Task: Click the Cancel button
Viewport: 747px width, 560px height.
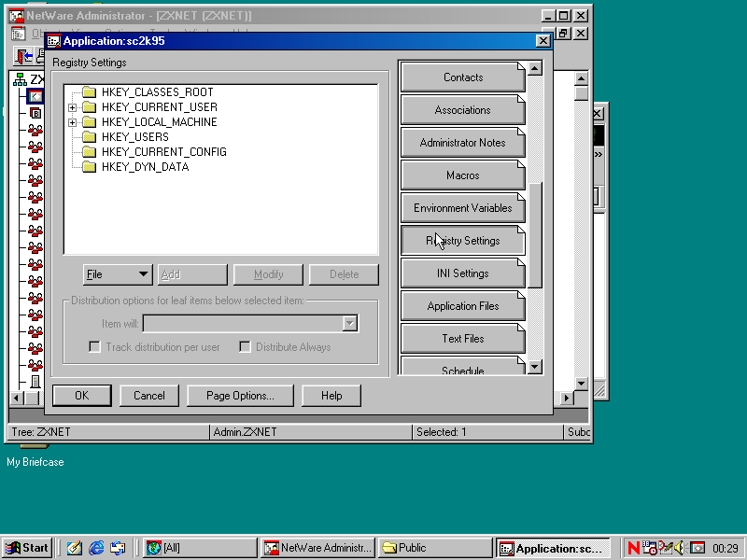Action: (x=149, y=396)
